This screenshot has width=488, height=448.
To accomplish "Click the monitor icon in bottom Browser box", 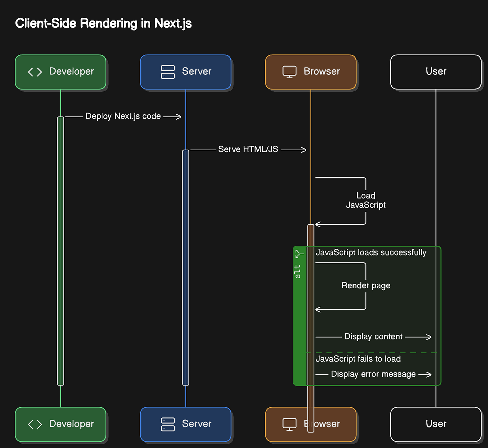I will click(x=289, y=424).
